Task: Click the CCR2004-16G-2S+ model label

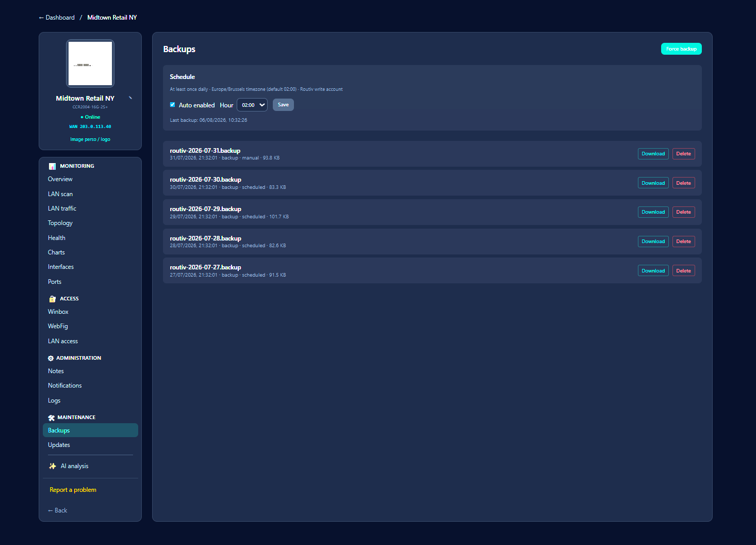Action: (x=90, y=107)
